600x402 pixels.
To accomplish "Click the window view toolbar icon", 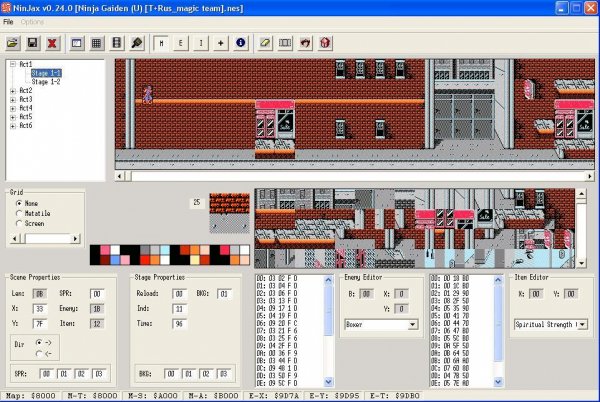I will [77, 43].
